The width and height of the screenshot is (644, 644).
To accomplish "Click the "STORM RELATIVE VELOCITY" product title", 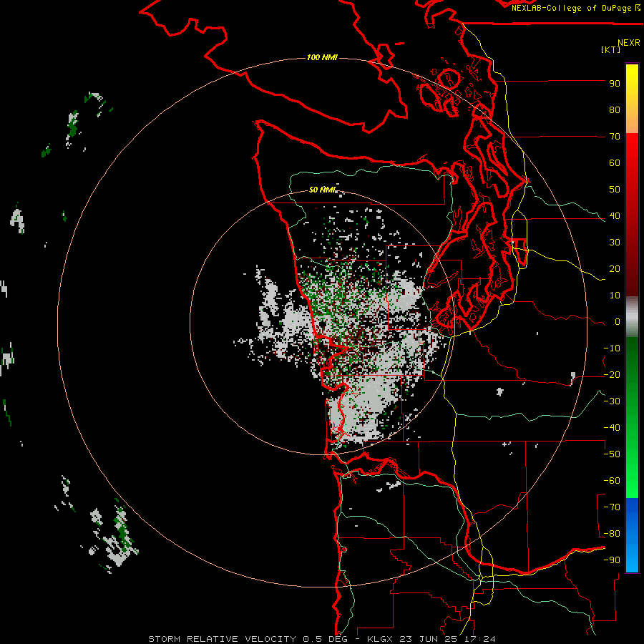I will click(x=222, y=639).
